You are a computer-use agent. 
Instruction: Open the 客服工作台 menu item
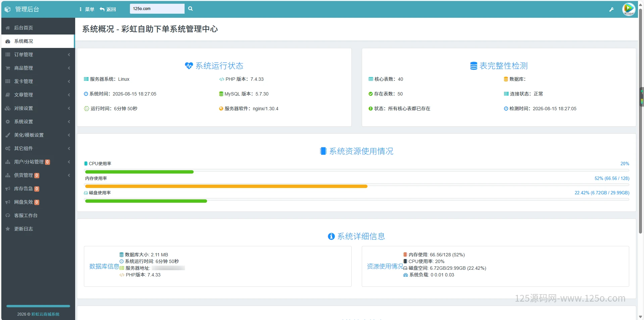pyautogui.click(x=38, y=215)
